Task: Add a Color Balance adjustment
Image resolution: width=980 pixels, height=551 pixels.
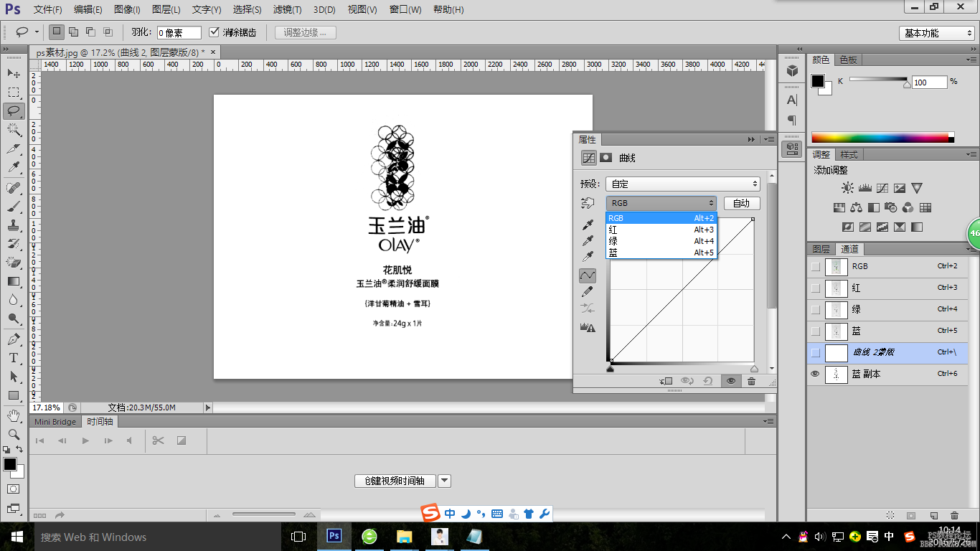Action: [x=857, y=208]
